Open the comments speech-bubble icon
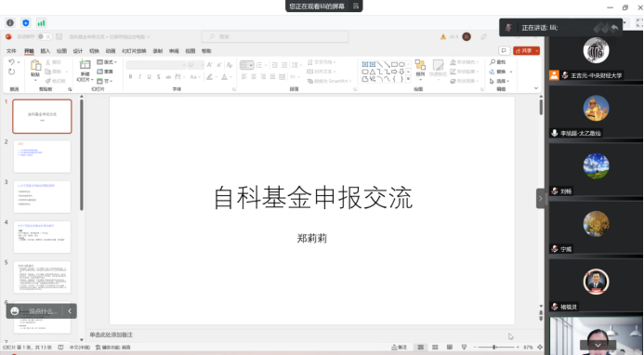Screen dimensions: 644x355 (x=504, y=50)
